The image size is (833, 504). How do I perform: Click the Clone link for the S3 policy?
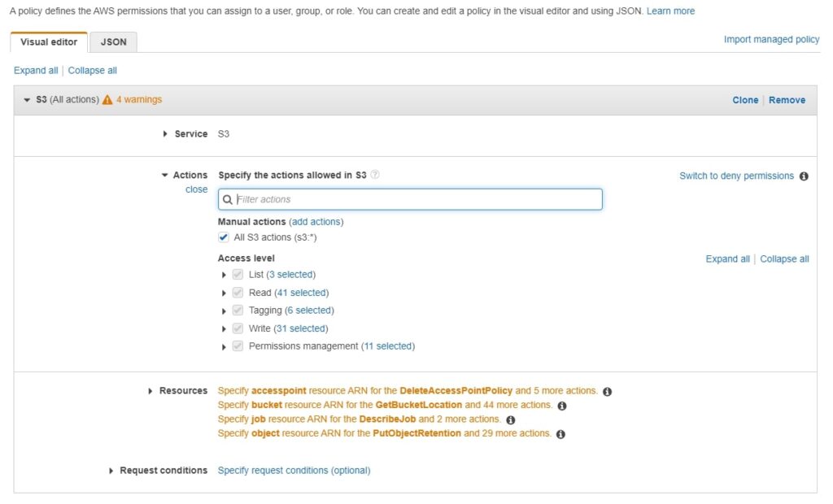pos(745,99)
